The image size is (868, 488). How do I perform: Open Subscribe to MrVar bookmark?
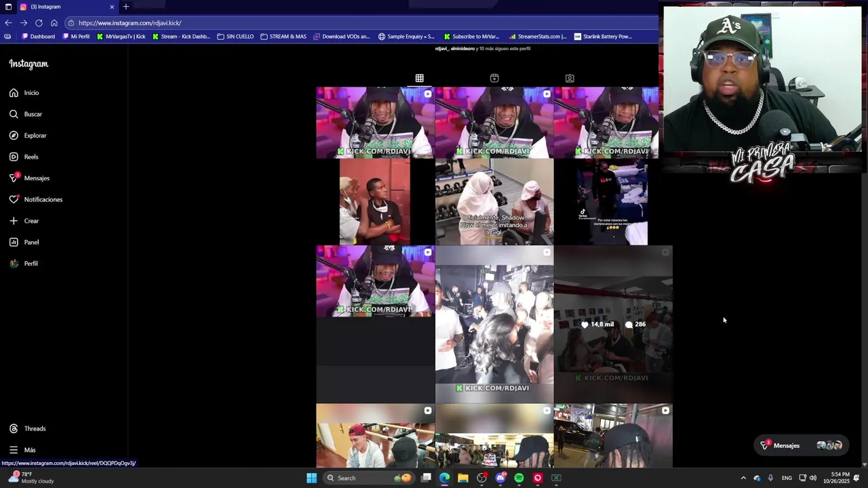(471, 37)
